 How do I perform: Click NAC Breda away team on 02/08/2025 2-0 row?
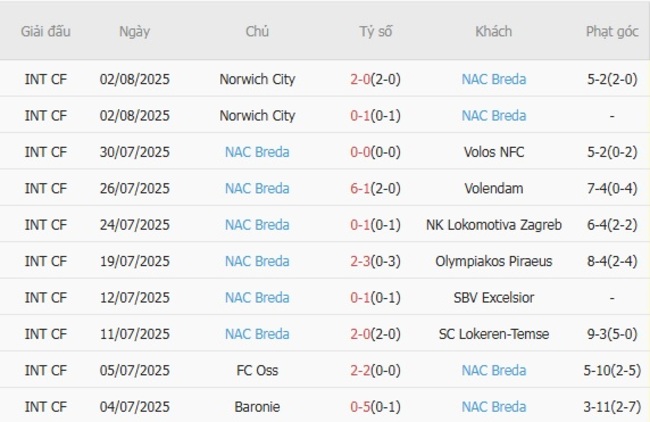click(493, 79)
